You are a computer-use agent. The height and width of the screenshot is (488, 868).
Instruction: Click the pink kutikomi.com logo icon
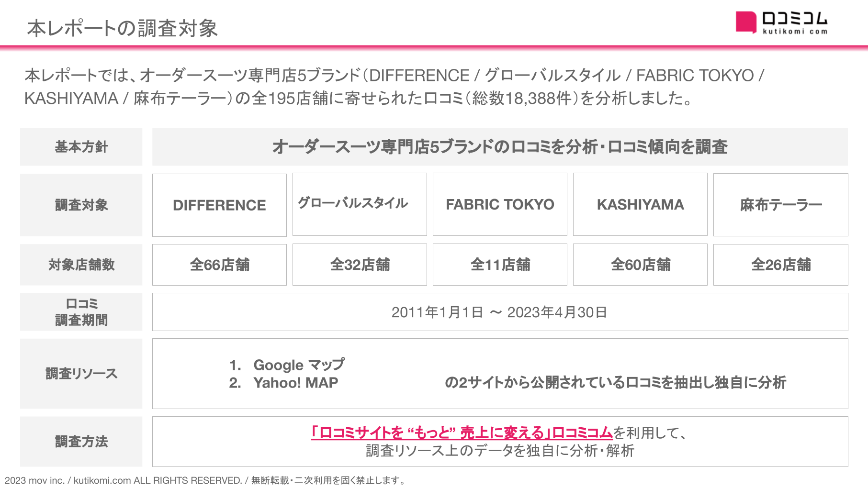[745, 22]
